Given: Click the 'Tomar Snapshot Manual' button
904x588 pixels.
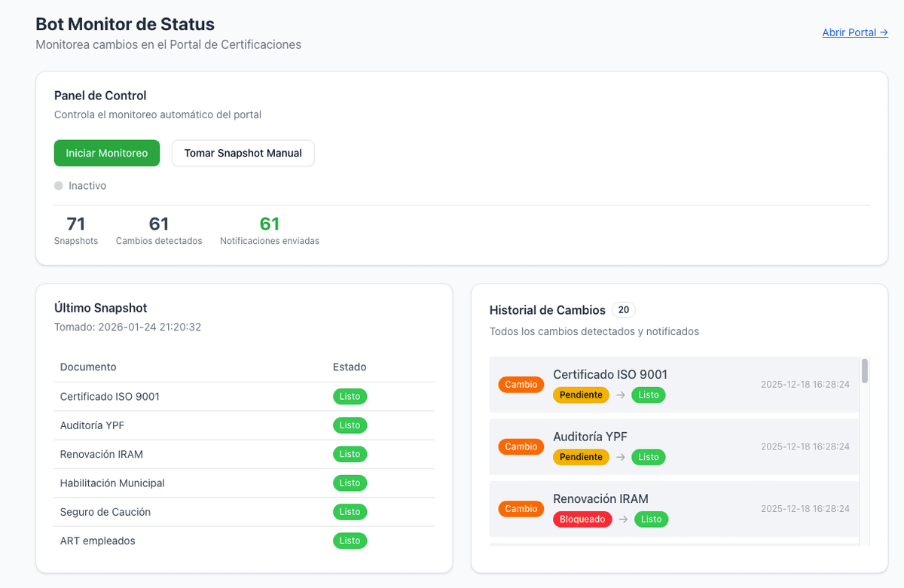Looking at the screenshot, I should [243, 153].
